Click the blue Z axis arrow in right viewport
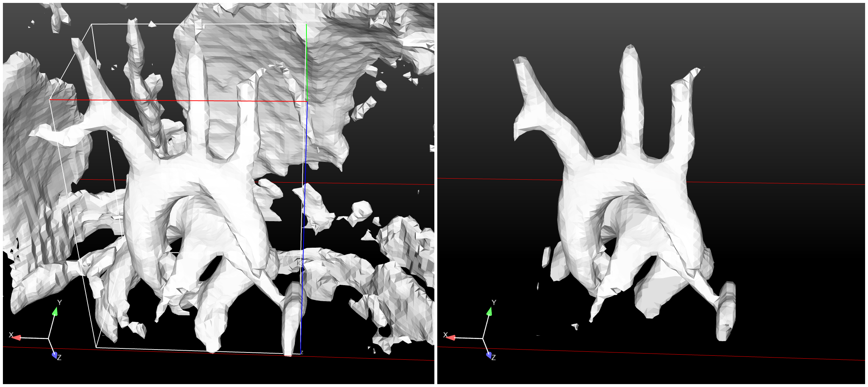This screenshot has height=387, width=868. (x=489, y=355)
